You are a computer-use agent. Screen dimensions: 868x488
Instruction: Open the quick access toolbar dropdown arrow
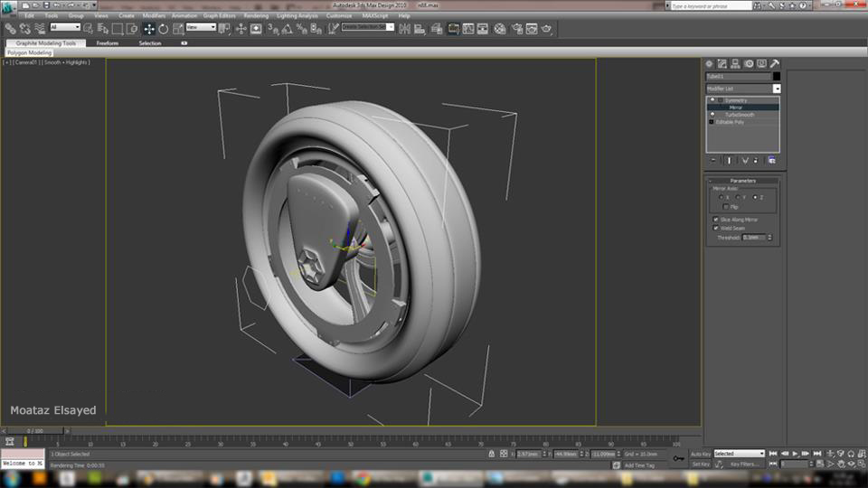(94, 5)
